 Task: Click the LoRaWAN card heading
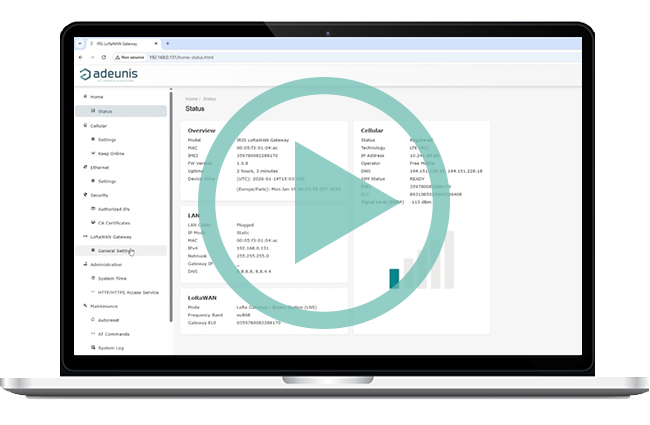coord(202,298)
